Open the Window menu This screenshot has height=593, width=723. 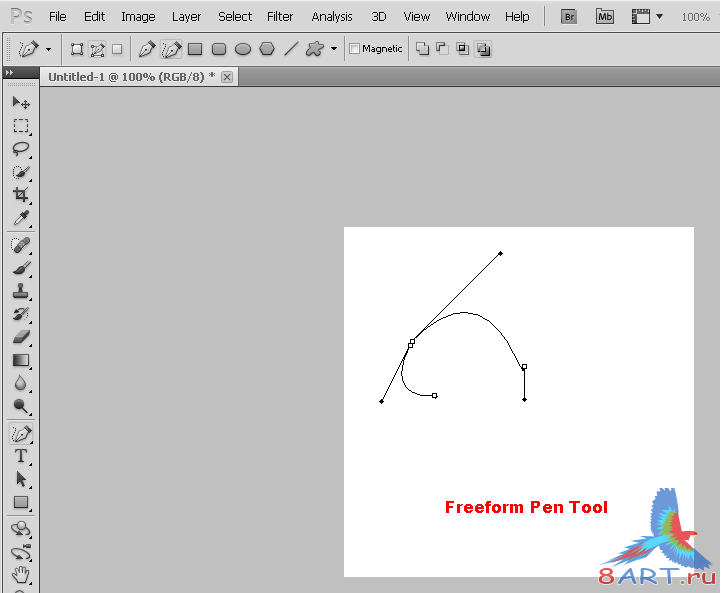pos(468,17)
